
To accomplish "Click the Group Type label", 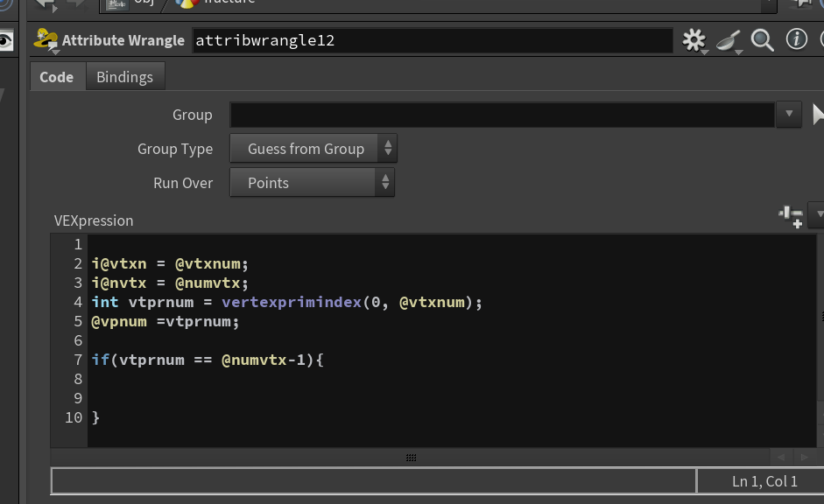I will pyautogui.click(x=175, y=149).
